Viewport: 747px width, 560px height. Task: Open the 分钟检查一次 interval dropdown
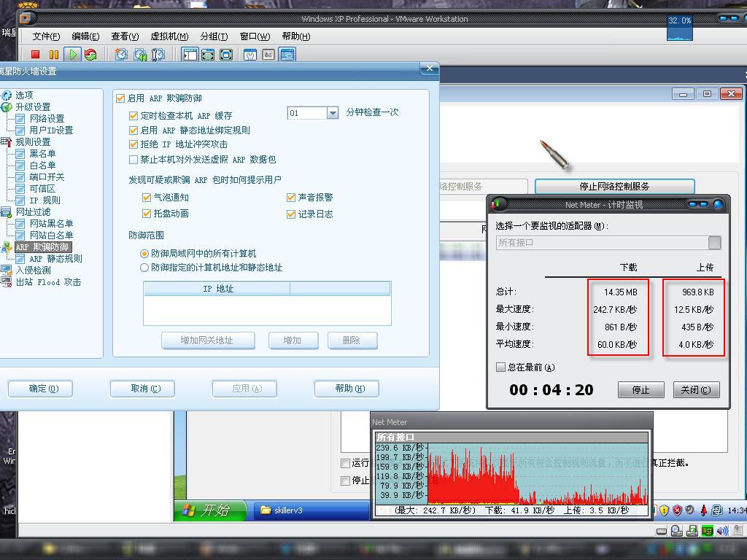333,113
